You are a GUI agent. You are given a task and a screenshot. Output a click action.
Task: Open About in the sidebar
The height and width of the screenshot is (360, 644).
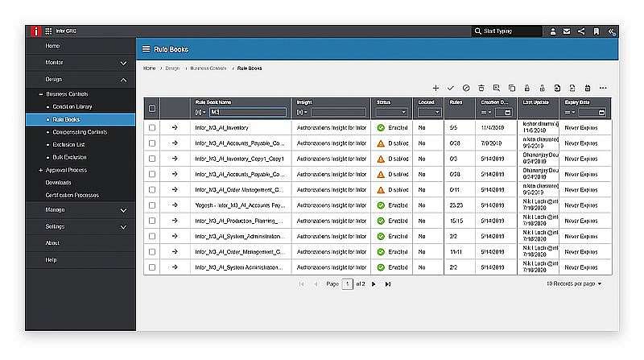click(x=52, y=243)
